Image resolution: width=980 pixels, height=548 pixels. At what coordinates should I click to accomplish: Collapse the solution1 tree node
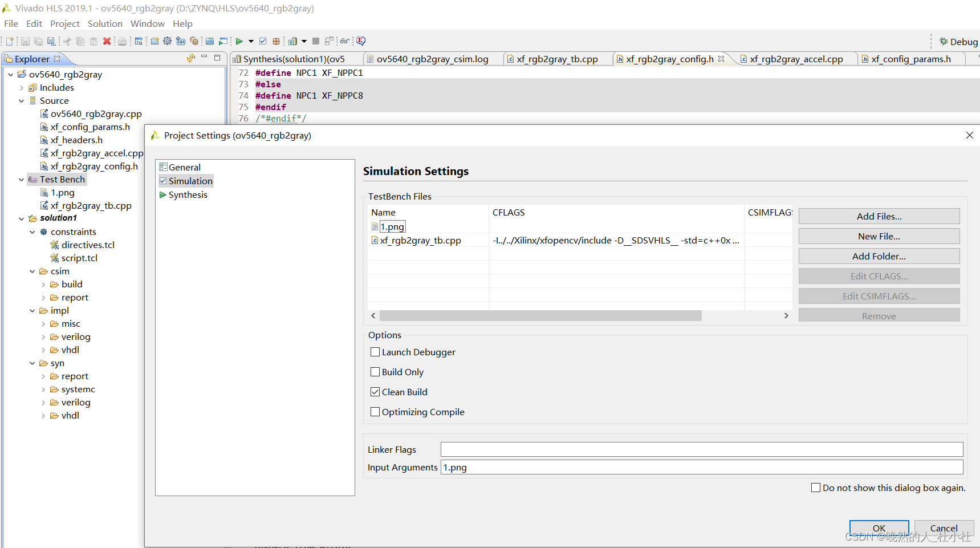coord(22,218)
